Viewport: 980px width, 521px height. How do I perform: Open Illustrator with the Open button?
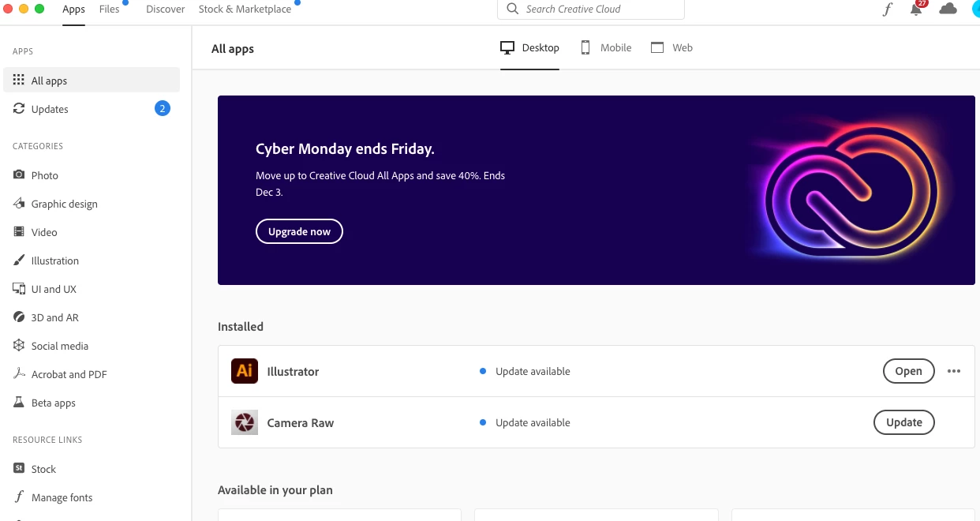(x=908, y=371)
